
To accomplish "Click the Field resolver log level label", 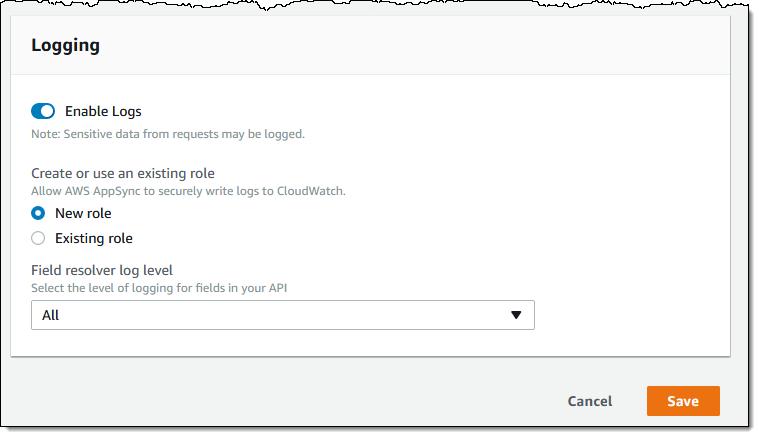I will tap(102, 271).
